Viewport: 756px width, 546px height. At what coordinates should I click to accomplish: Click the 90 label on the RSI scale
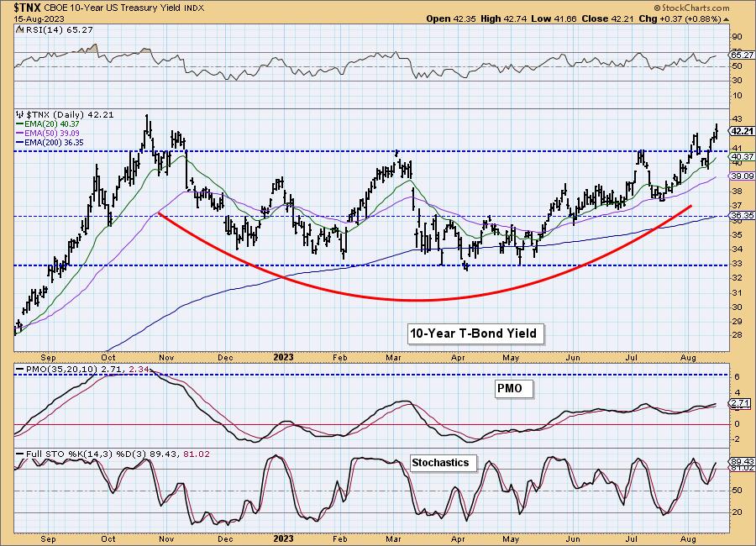[738, 37]
